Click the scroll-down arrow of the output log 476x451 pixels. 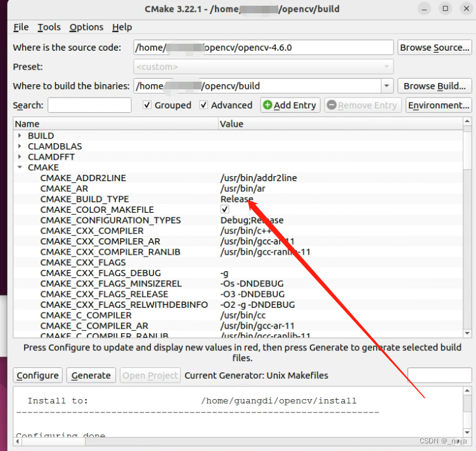coord(467,433)
